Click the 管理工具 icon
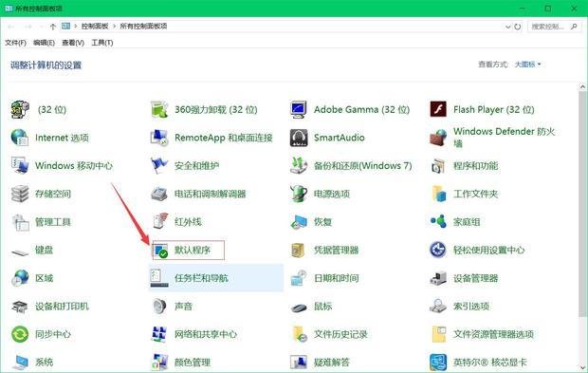 click(20, 222)
